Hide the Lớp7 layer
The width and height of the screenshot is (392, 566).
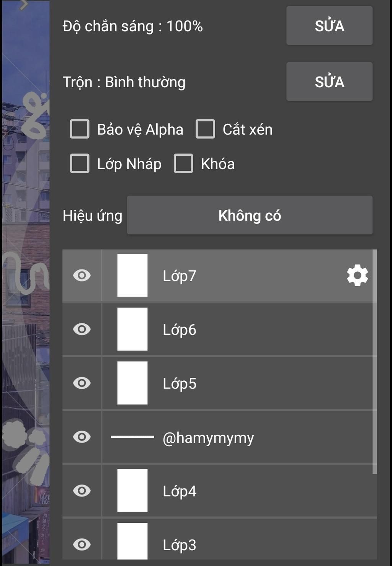82,276
